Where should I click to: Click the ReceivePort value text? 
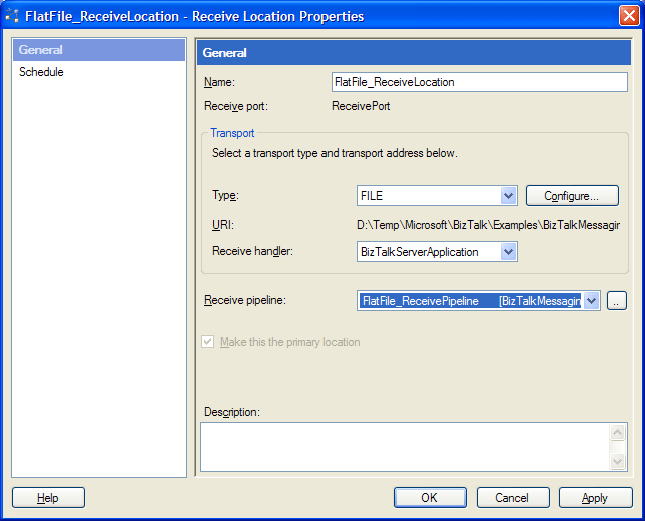tap(361, 106)
